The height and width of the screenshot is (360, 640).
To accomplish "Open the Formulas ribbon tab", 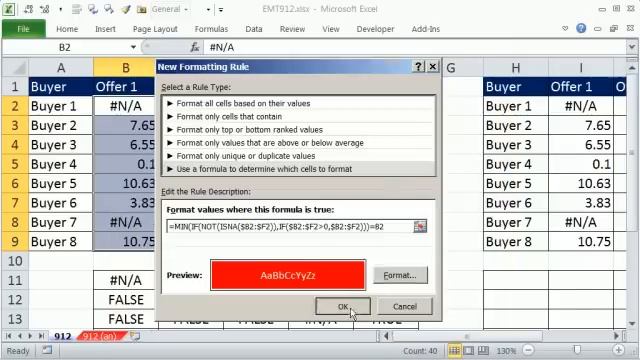I will click(211, 29).
